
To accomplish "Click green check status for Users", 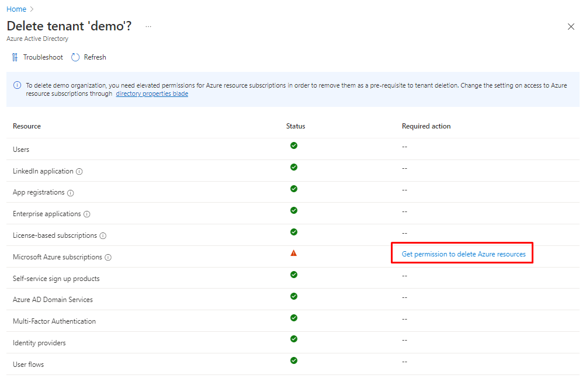I will [x=294, y=145].
